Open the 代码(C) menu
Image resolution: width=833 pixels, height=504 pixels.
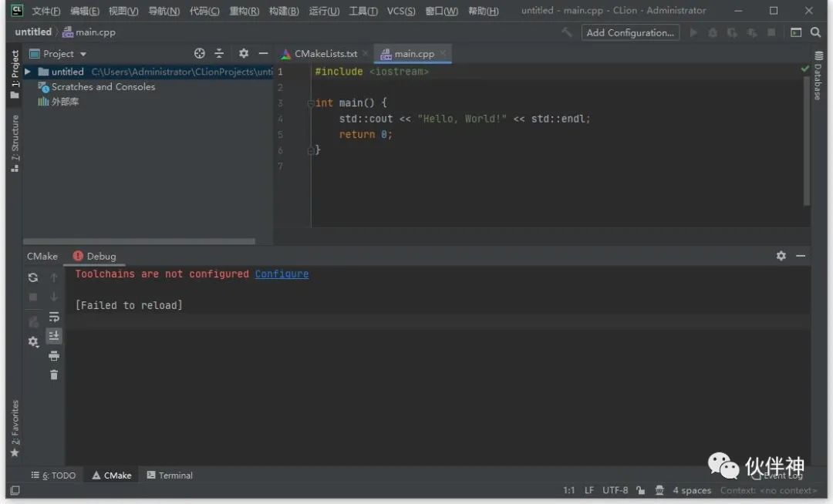204,11
